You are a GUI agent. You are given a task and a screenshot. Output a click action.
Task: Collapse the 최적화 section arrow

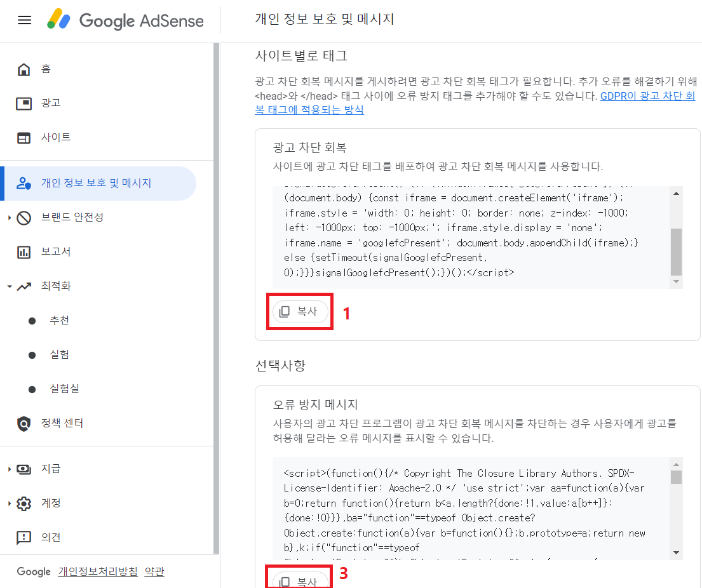pyautogui.click(x=10, y=286)
